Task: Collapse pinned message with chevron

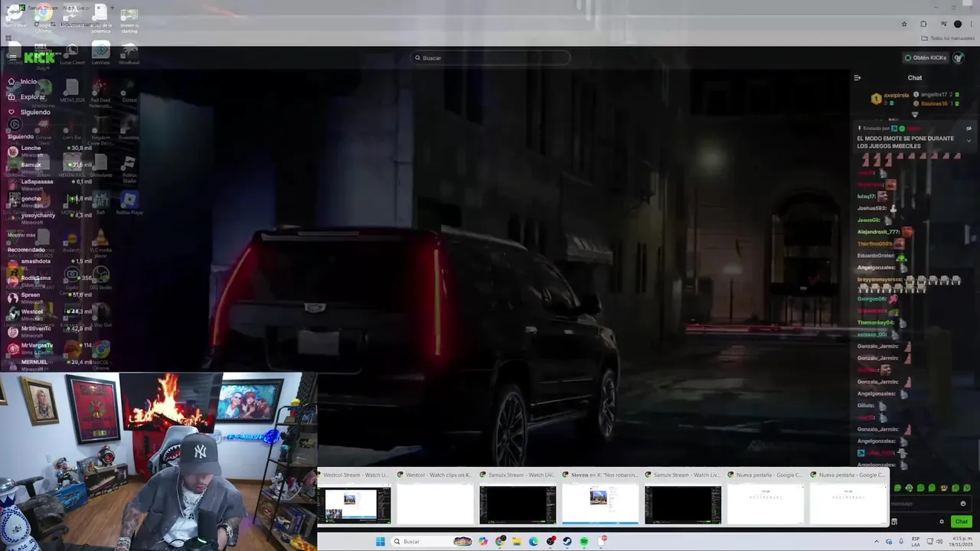Action: coord(969,141)
